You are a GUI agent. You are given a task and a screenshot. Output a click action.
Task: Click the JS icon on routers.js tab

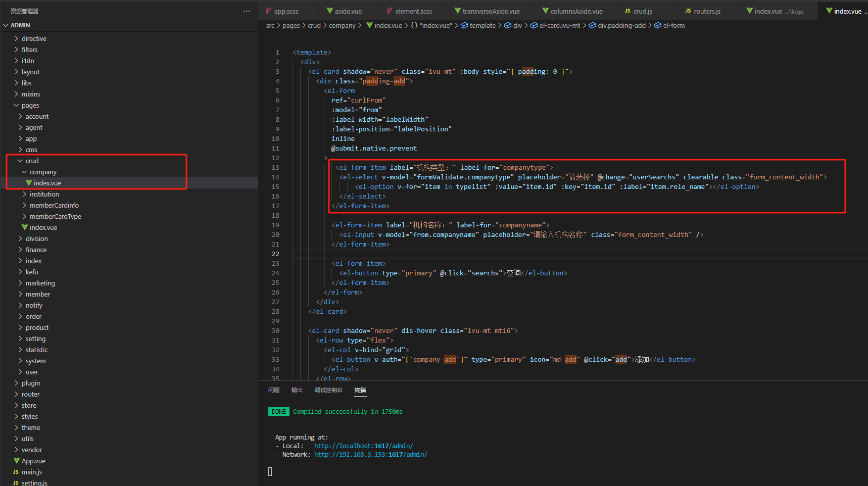688,11
